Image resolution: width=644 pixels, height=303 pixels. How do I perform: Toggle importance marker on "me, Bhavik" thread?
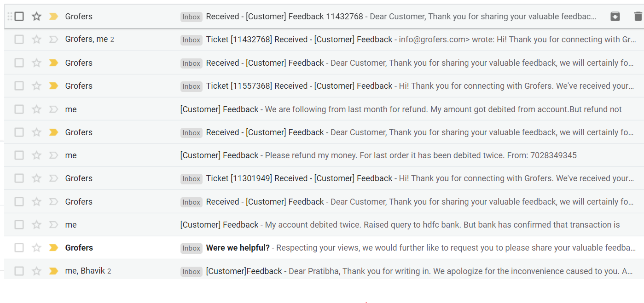(x=53, y=271)
